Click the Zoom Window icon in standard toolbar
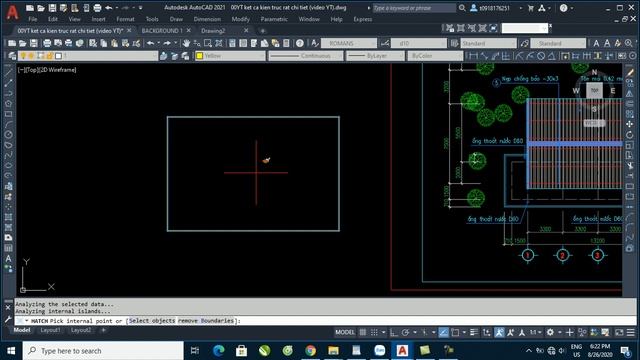The width and height of the screenshot is (640, 360). click(208, 43)
